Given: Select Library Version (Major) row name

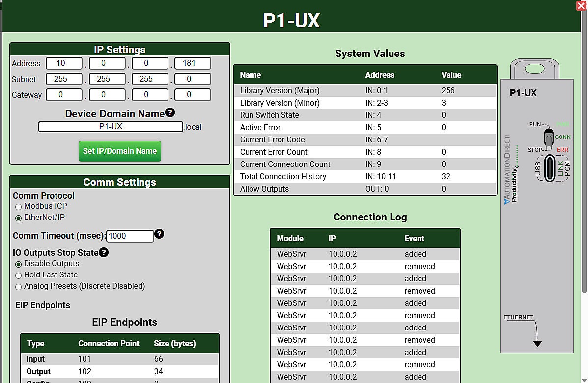Looking at the screenshot, I should tap(280, 91).
